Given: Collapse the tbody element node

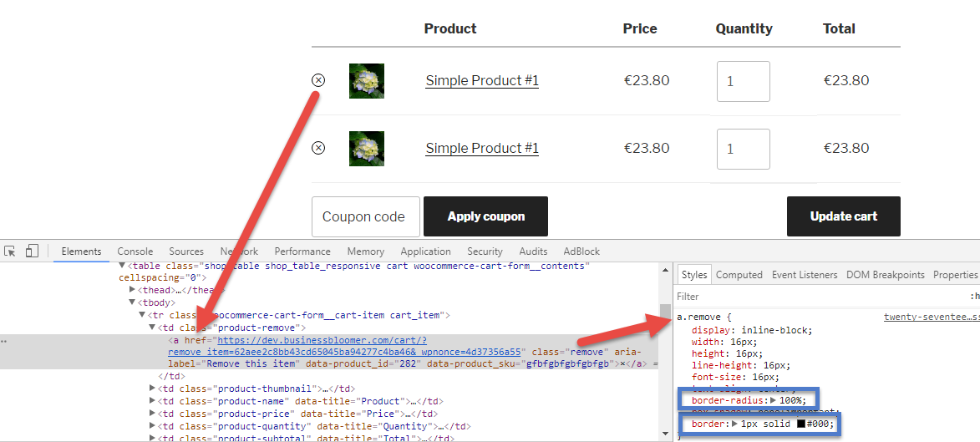Looking at the screenshot, I should [x=132, y=302].
